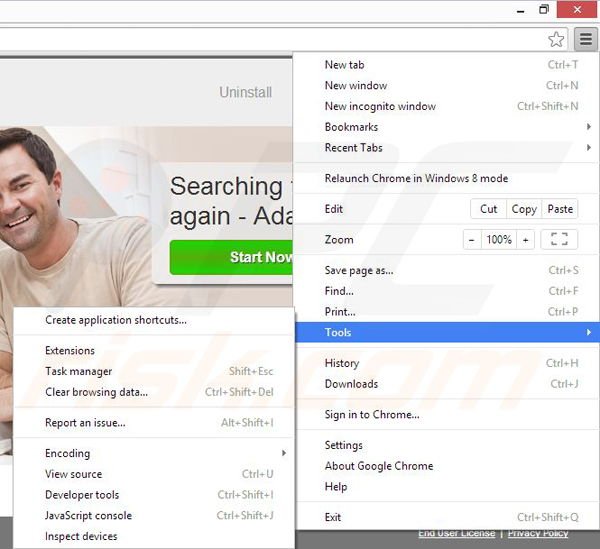Select Inspect devices
Screen dimensions: 600x549
point(154,536)
